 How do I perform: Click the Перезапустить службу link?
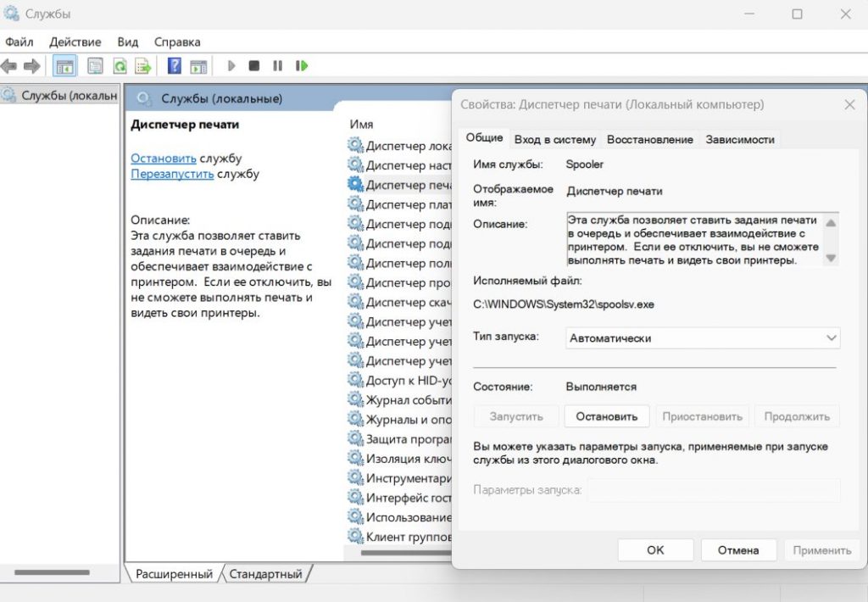click(172, 174)
